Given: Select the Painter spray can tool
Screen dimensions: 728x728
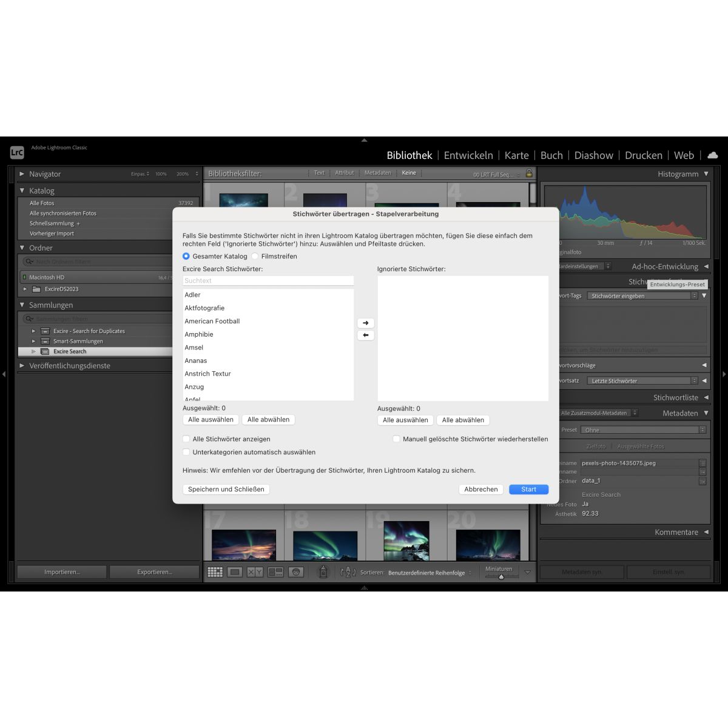Looking at the screenshot, I should [323, 571].
